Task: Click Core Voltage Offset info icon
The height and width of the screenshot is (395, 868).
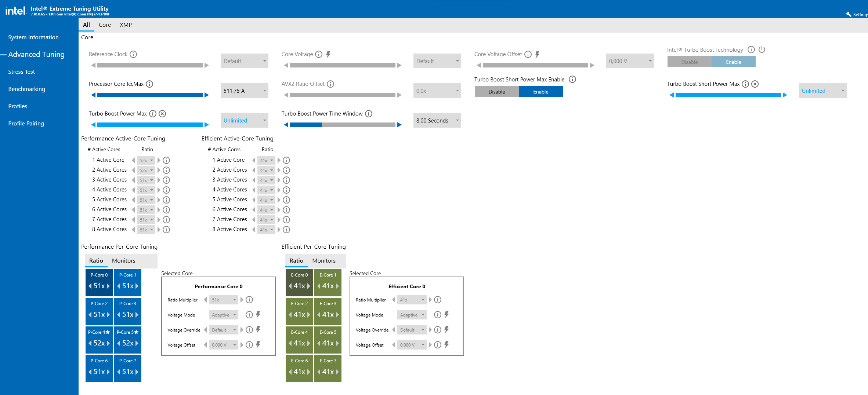Action: pyautogui.click(x=528, y=54)
